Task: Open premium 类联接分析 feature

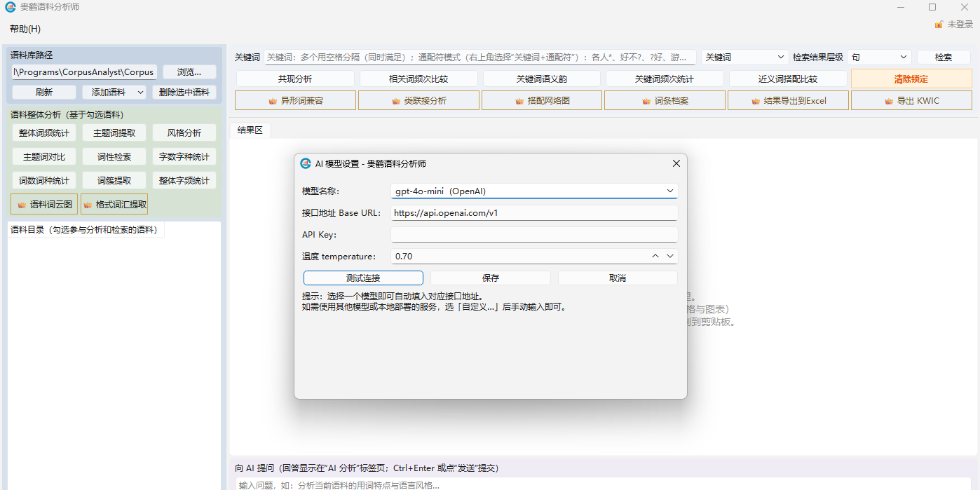Action: pos(418,100)
